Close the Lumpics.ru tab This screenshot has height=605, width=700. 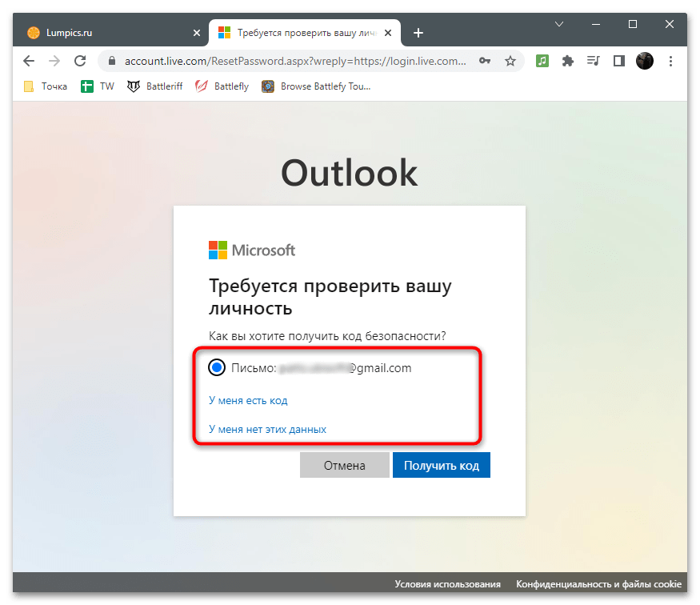(197, 33)
